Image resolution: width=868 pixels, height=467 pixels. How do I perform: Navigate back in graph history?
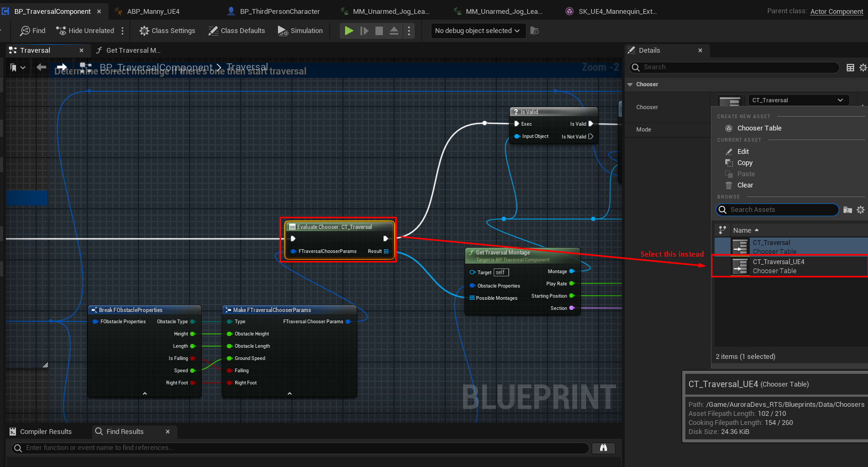tap(41, 67)
